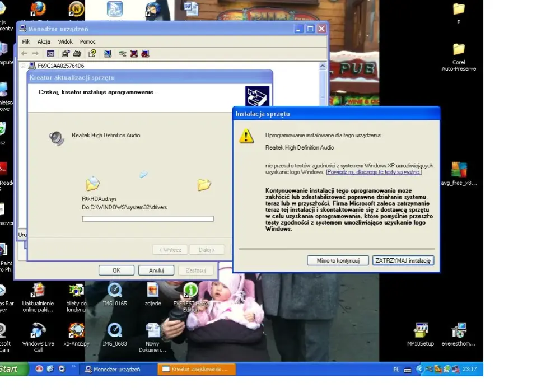Select 'Windows Live Call' desktop icon
Screen dimensions: 560x392
tap(38, 338)
